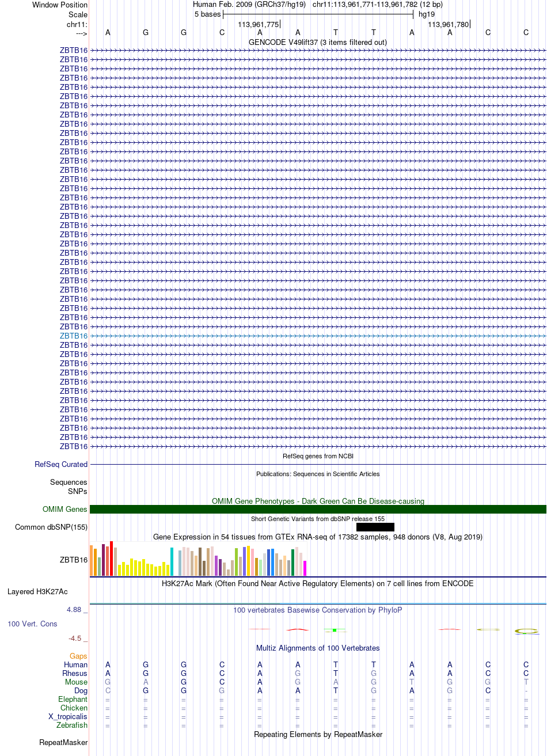Open the OMIM Gene Phenotypes track title
Screen dimensions: 547x756
[x=318, y=501]
